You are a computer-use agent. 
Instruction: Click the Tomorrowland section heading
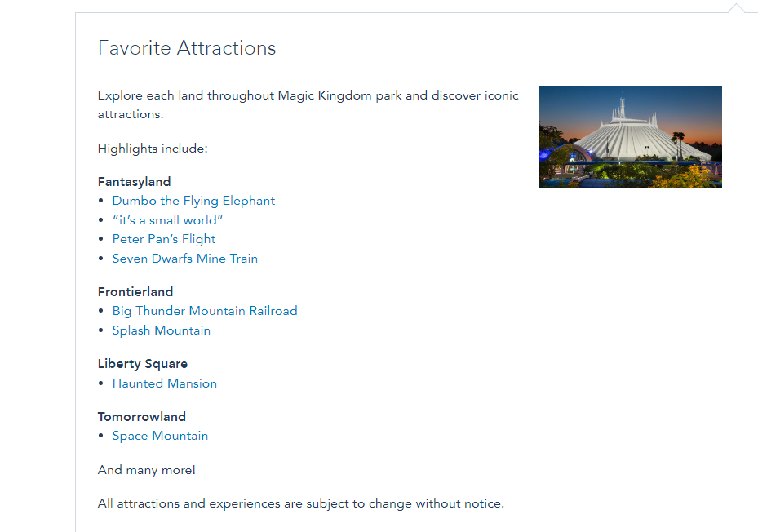(x=142, y=417)
